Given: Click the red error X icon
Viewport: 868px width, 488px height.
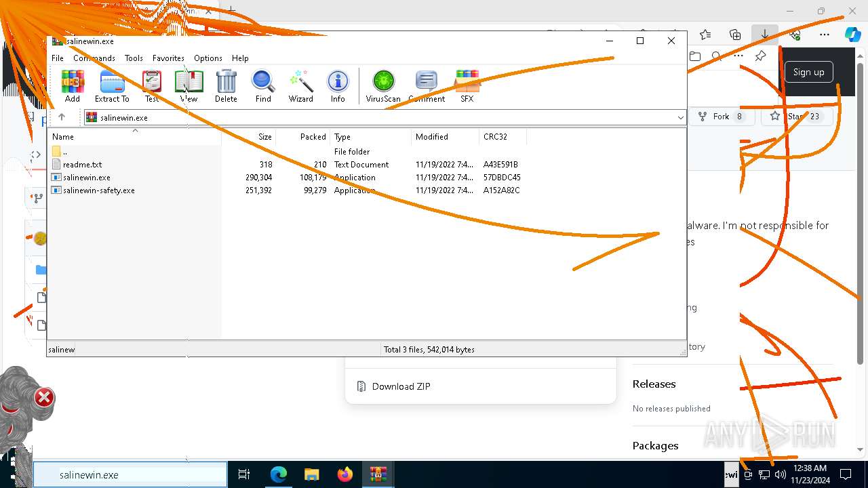Looking at the screenshot, I should pyautogui.click(x=44, y=397).
